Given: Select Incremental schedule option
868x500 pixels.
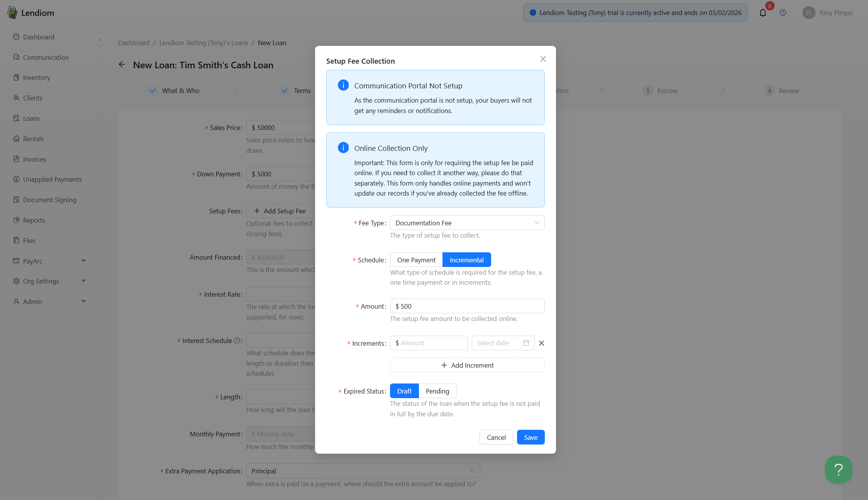Looking at the screenshot, I should pos(466,260).
